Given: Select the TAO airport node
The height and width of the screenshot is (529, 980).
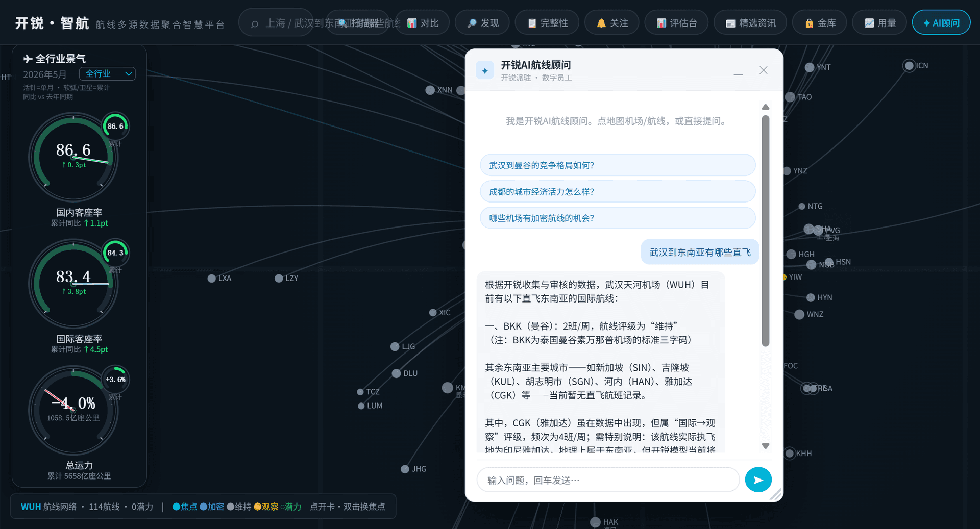Looking at the screenshot, I should [x=790, y=97].
